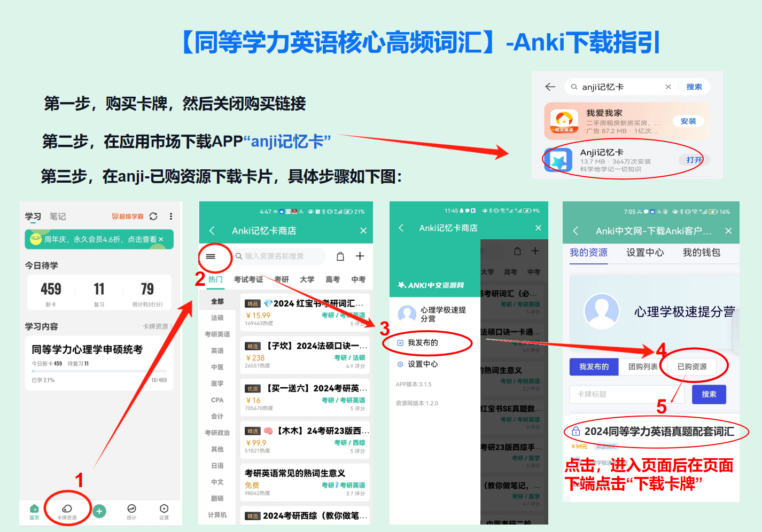Switch to the 我的资源 tab
Viewport: 762px width, 532px height.
pos(588,252)
